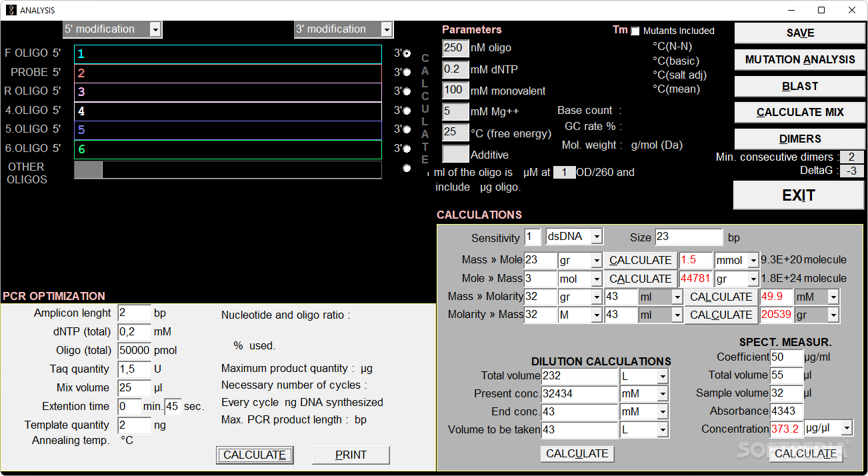Click the mM Mg++ parameter field
This screenshot has width=868, height=476.
pyautogui.click(x=455, y=111)
